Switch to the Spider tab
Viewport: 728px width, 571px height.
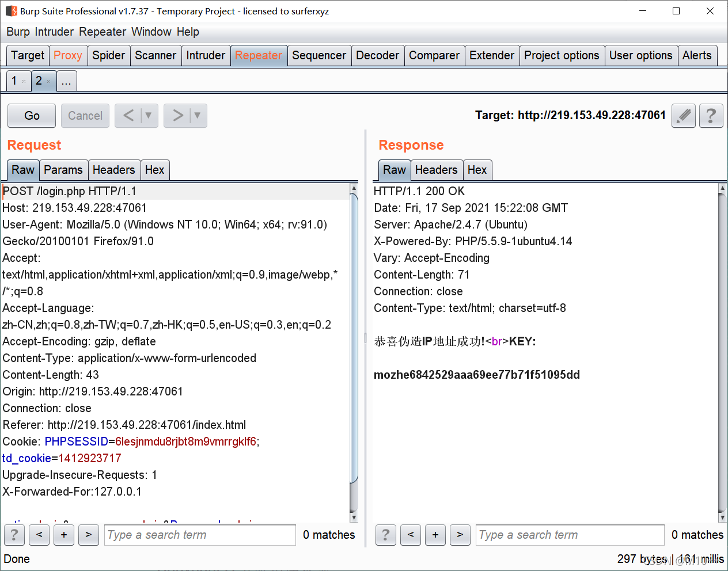(x=108, y=55)
